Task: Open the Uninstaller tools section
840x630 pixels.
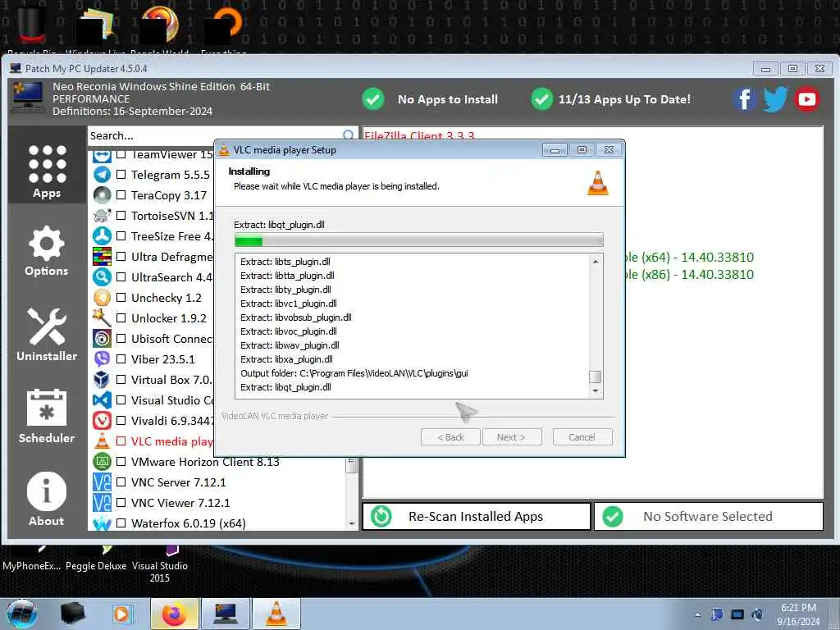Action: (47, 335)
